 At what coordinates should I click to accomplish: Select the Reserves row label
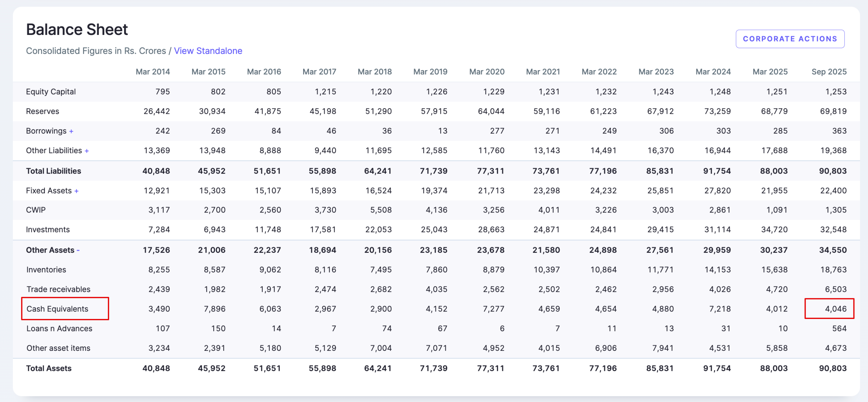42,111
